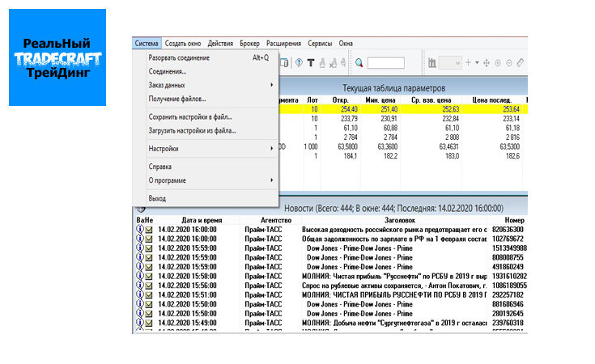The image size is (595, 364).
Task: Expand the small arrow next to crosshair tool
Action: 477,63
